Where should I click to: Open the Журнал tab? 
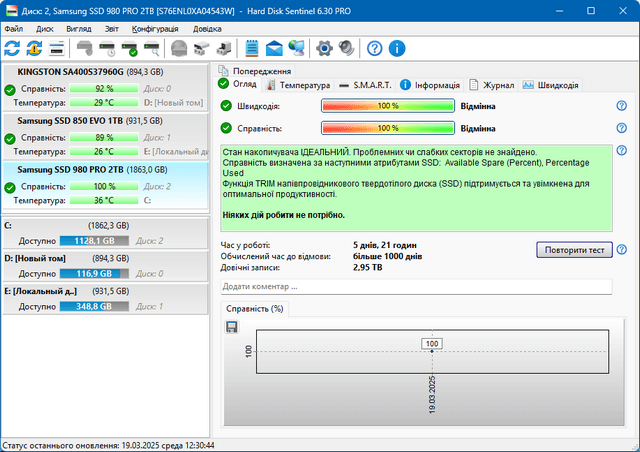pyautogui.click(x=498, y=85)
